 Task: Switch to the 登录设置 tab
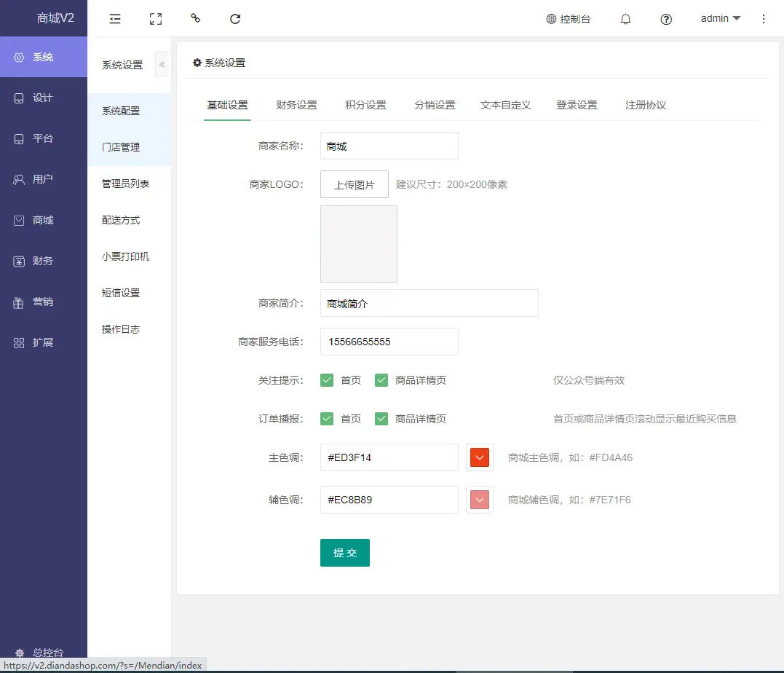point(577,105)
